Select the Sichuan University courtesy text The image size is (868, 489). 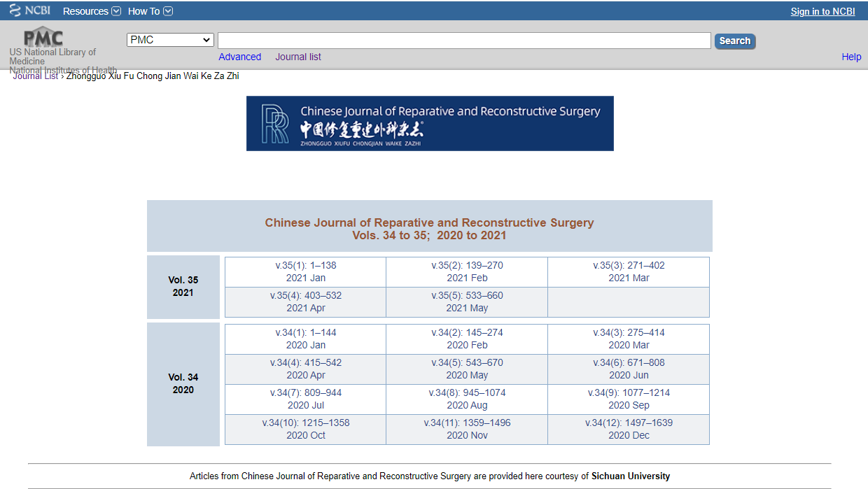(631, 476)
